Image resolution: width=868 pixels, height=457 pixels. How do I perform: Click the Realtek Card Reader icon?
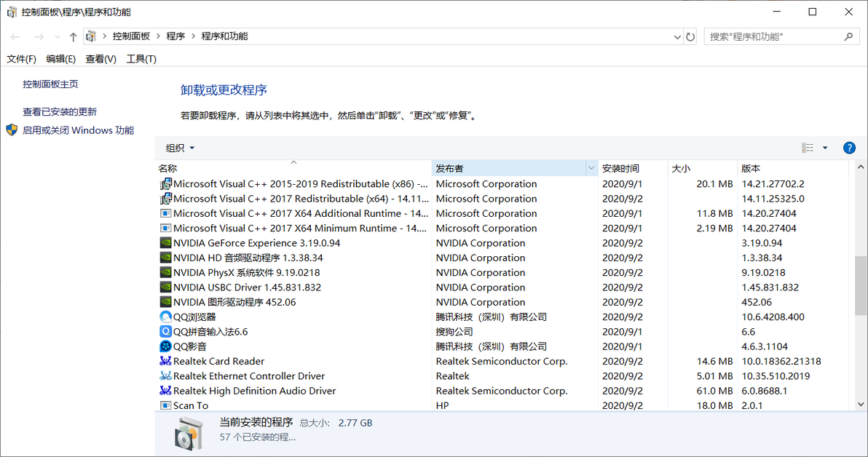[165, 361]
